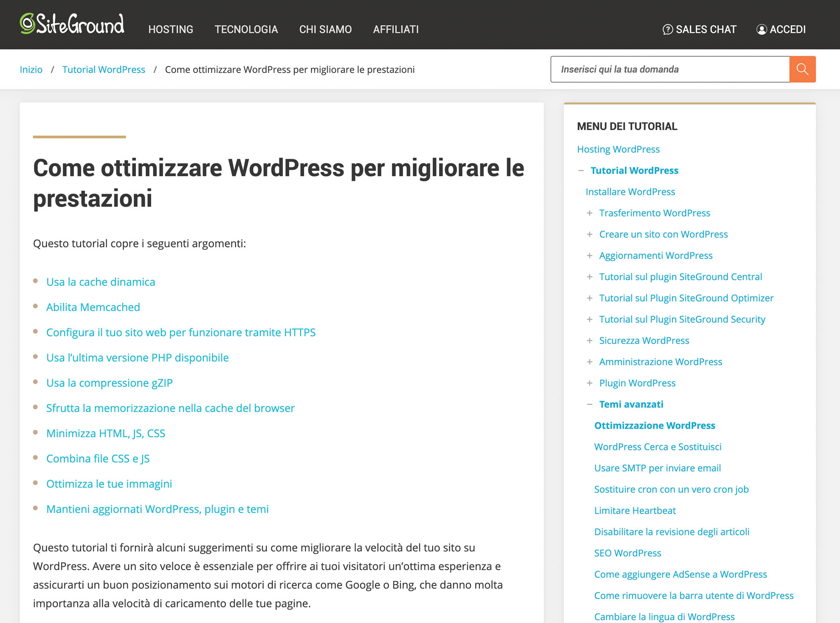Expand Sicurezza WordPress section
The width and height of the screenshot is (840, 623).
point(590,340)
